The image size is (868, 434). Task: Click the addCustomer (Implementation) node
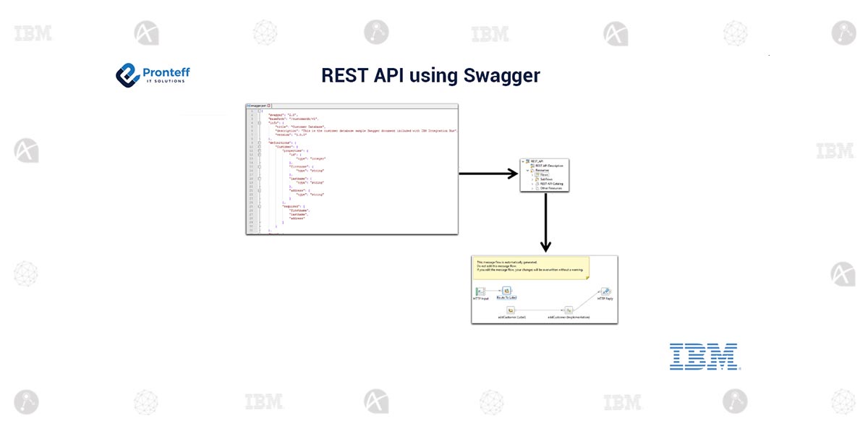tap(568, 310)
